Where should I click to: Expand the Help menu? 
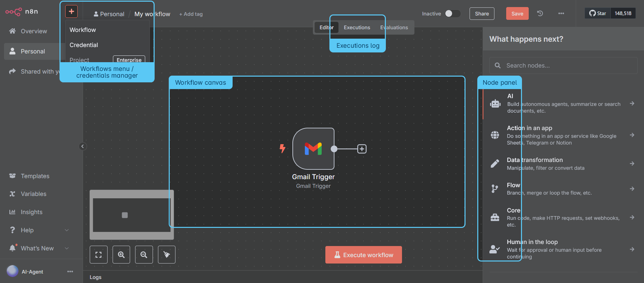[x=67, y=230]
